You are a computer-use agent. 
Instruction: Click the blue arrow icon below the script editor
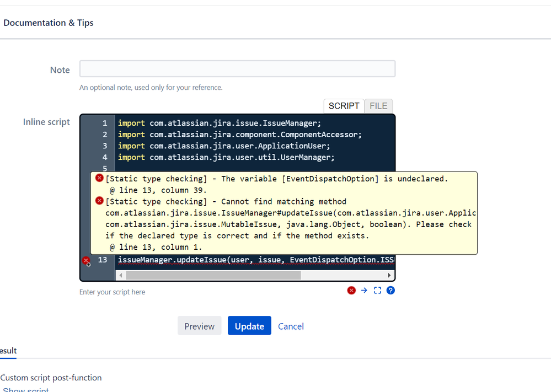click(364, 290)
